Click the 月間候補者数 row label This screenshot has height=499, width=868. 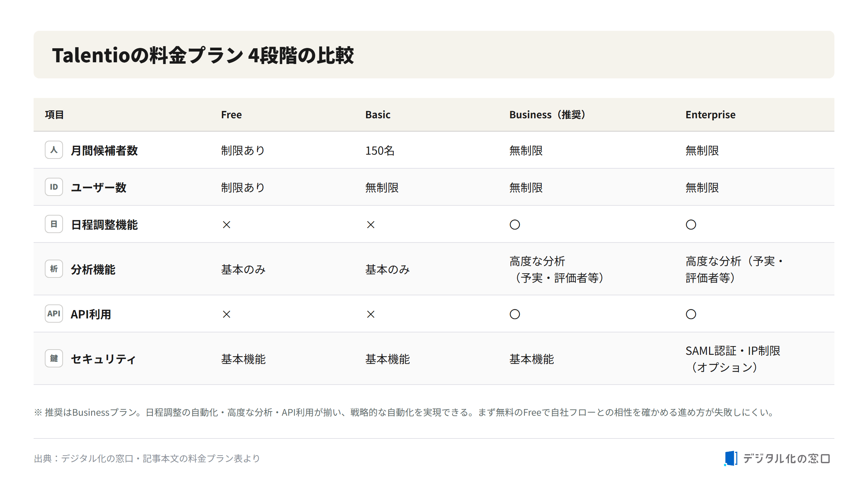click(x=104, y=151)
